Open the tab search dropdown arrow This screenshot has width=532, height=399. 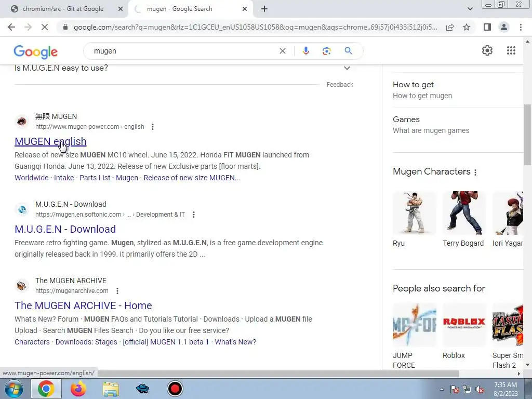tap(470, 9)
